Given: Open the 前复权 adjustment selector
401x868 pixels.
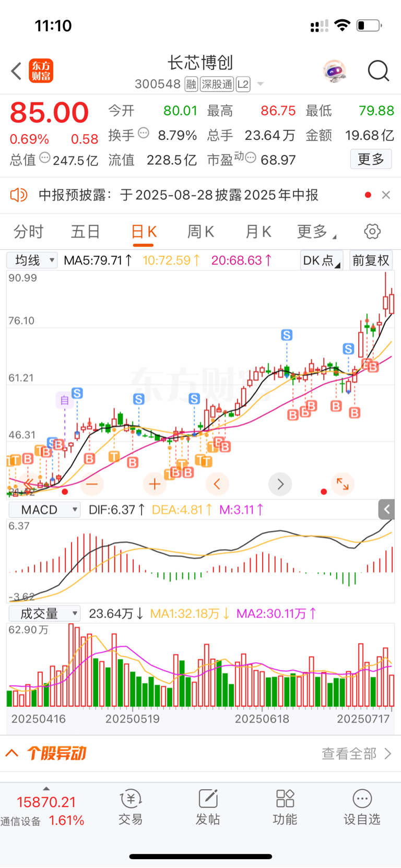Looking at the screenshot, I should tap(371, 260).
